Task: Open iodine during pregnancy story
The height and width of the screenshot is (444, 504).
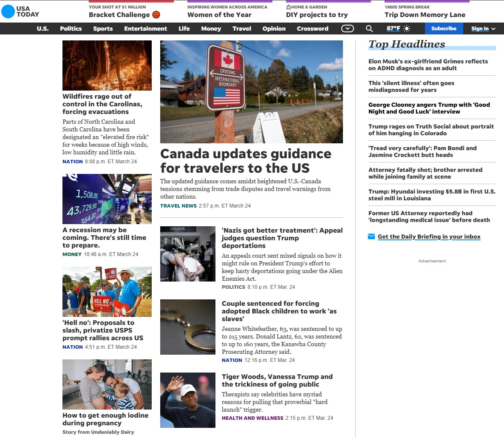Action: coord(105,419)
